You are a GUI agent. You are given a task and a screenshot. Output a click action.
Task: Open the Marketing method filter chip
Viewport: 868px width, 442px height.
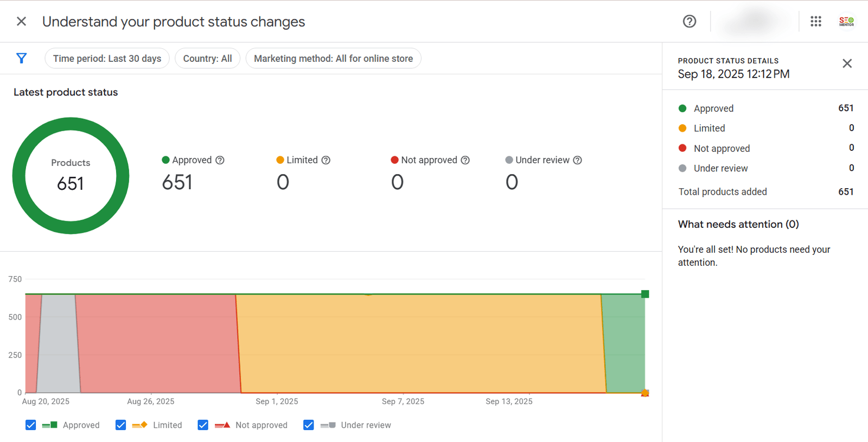click(x=333, y=59)
